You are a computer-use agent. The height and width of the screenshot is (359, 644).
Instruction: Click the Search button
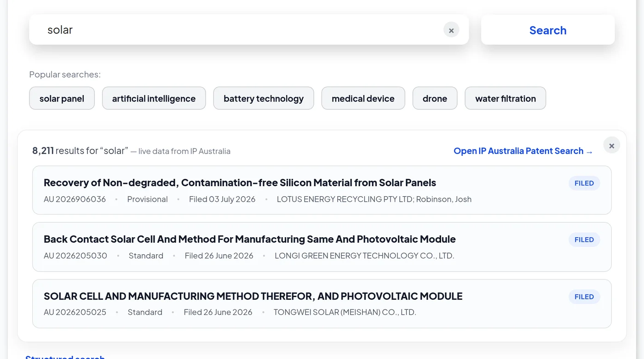pyautogui.click(x=548, y=30)
